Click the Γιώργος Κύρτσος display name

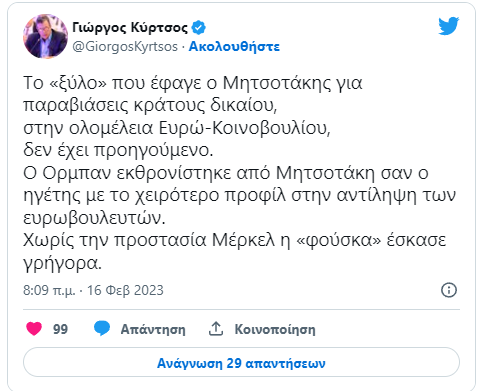pyautogui.click(x=130, y=28)
